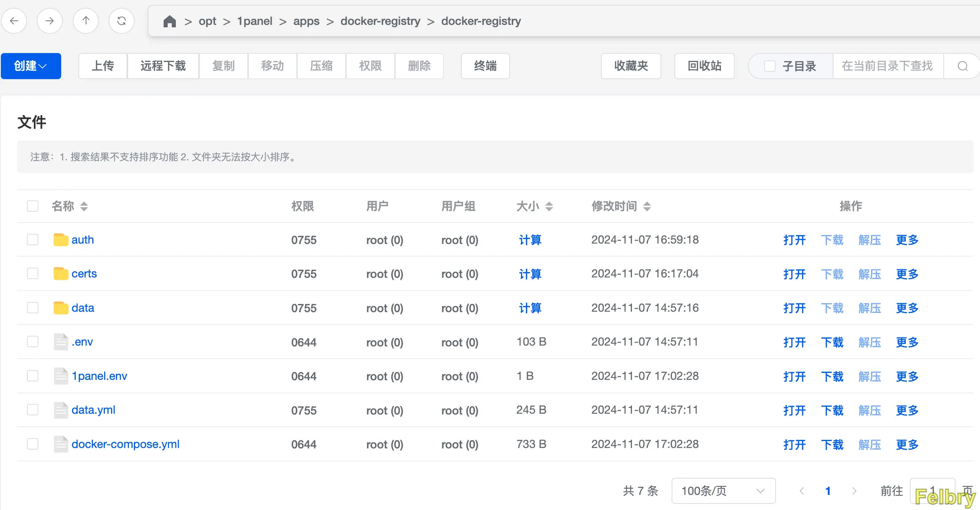The width and height of the screenshot is (980, 510).
Task: Open the auth folder icon
Action: (61, 240)
